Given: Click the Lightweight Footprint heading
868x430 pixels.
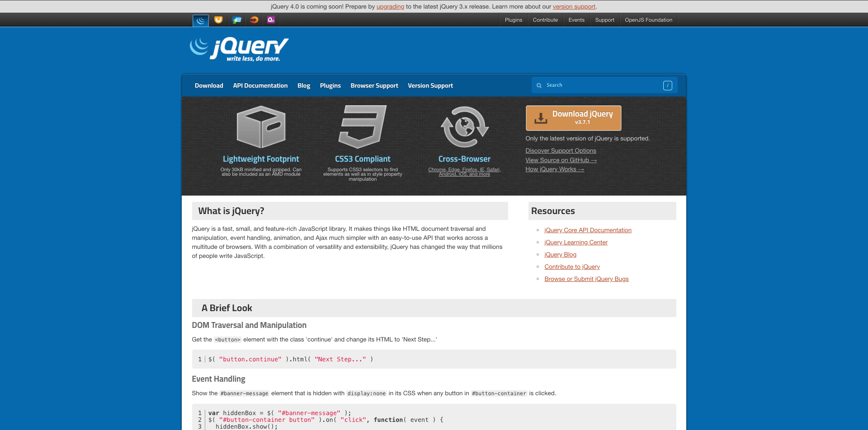Looking at the screenshot, I should (261, 159).
